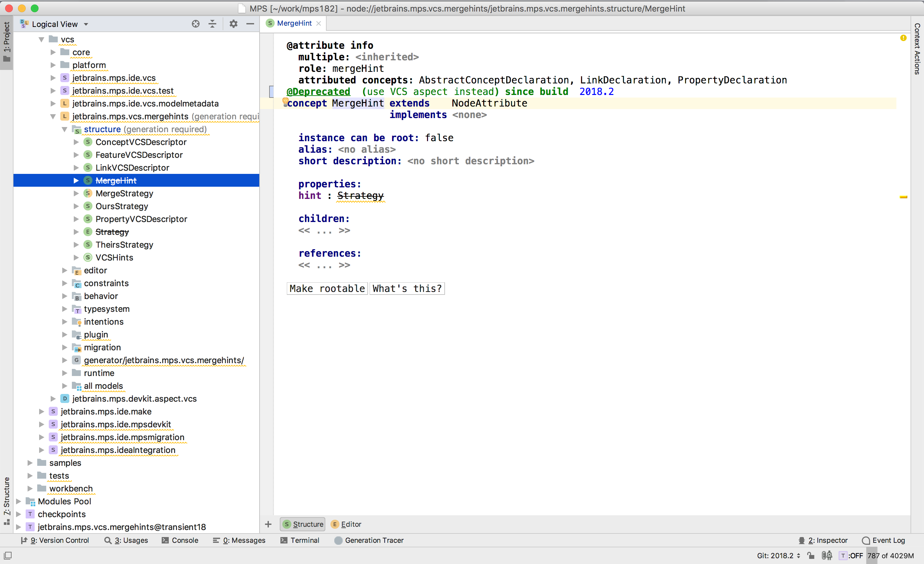Switch to the Structure aspect tab
The height and width of the screenshot is (564, 924).
303,524
